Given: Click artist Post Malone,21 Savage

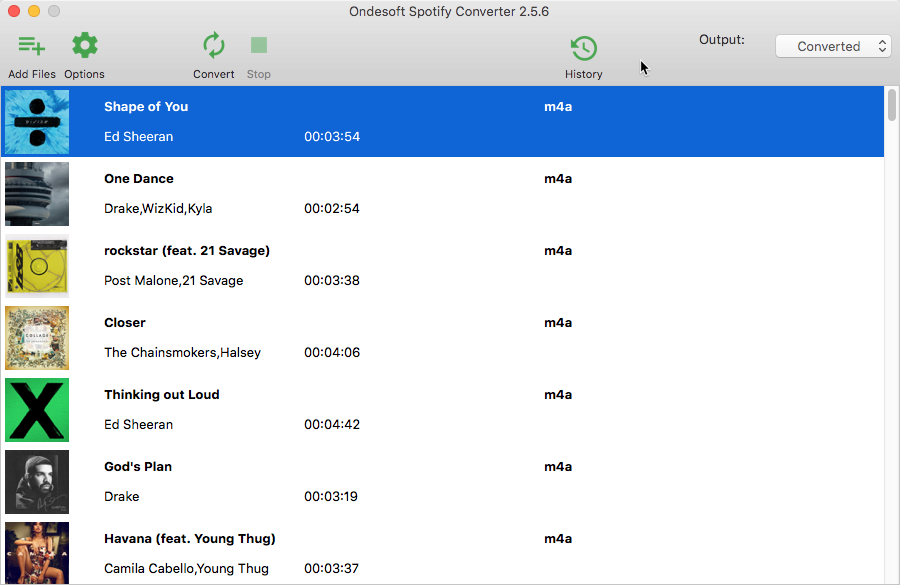Looking at the screenshot, I should (x=173, y=281).
